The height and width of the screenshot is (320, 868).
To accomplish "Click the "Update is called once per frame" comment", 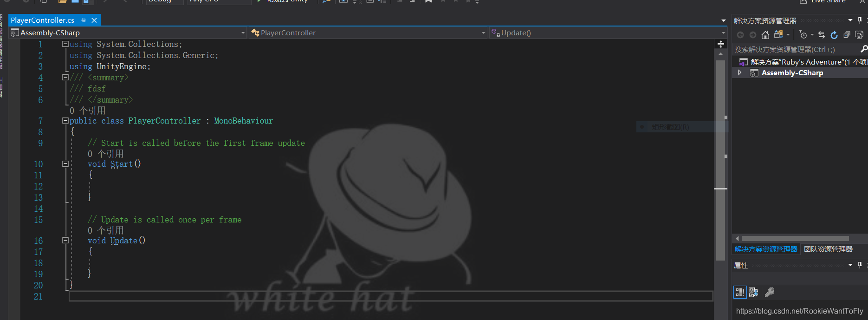I will pyautogui.click(x=165, y=220).
